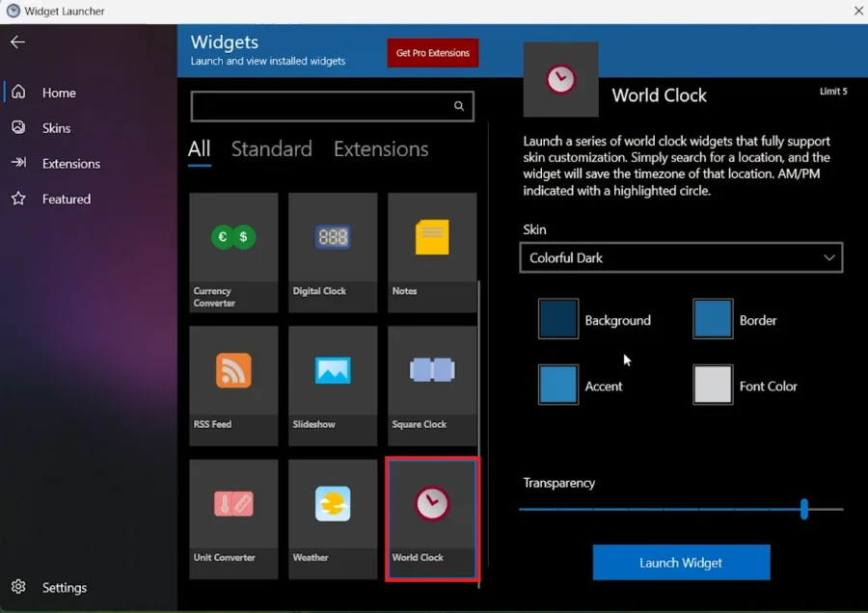Viewport: 868px width, 613px height.
Task: Select the Square Clock widget icon
Action: [x=432, y=370]
